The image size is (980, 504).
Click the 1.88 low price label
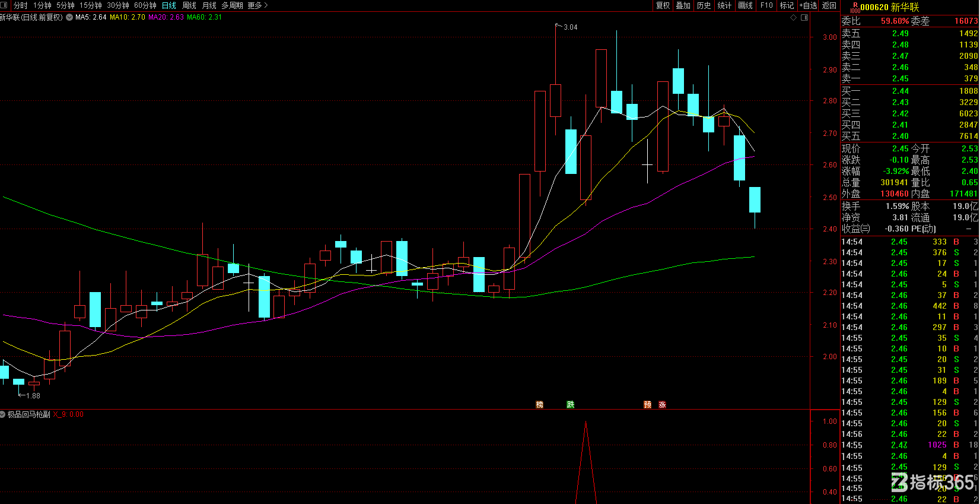coord(33,395)
